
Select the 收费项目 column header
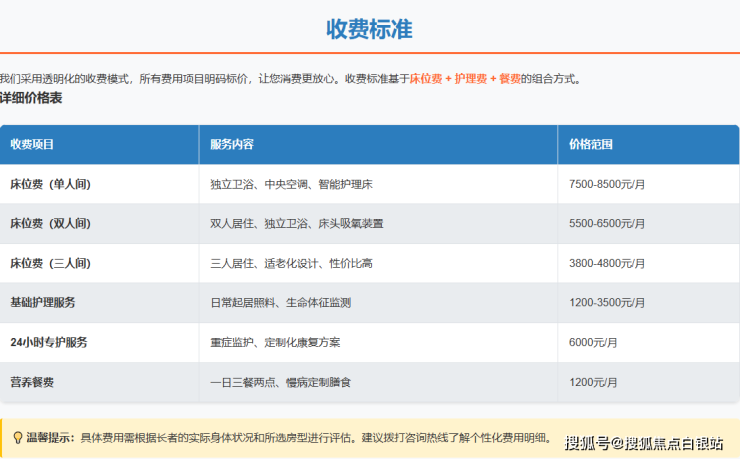[x=32, y=145]
